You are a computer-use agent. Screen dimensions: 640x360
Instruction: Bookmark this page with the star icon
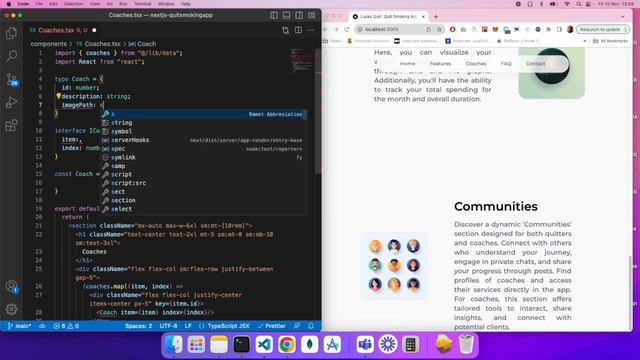pyautogui.click(x=439, y=29)
